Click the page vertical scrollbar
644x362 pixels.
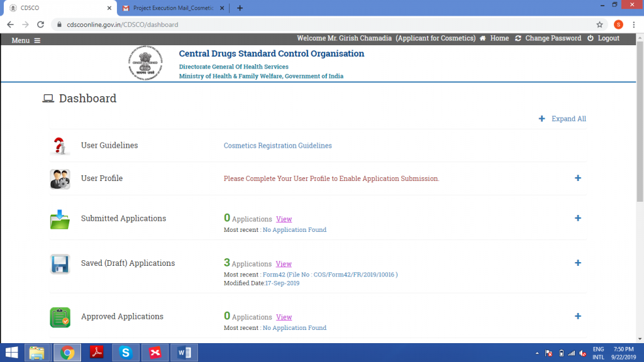(x=640, y=121)
